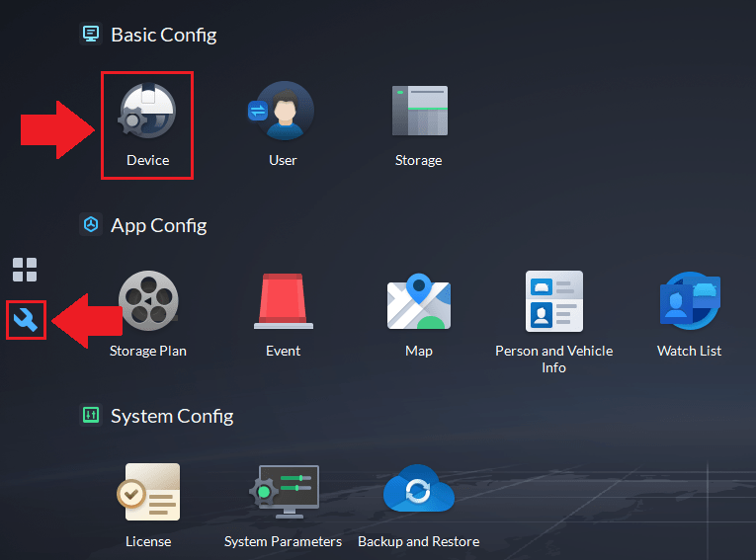Click the Basic Config heading text

(163, 35)
